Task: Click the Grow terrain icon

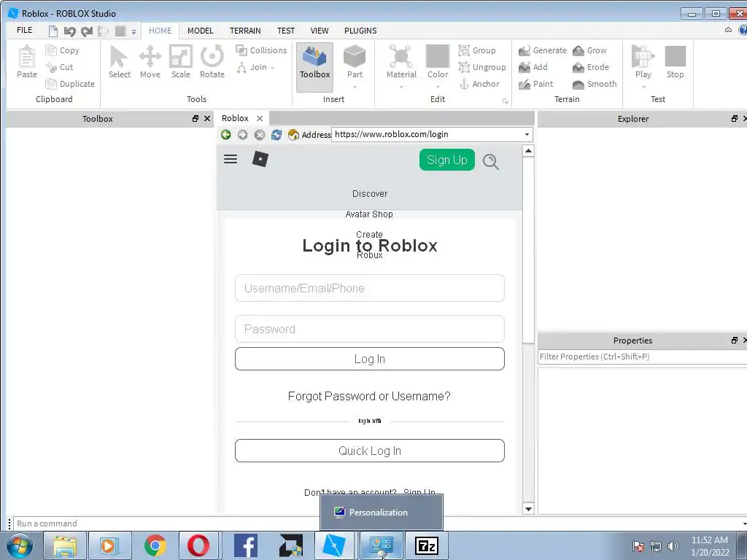Action: tap(578, 50)
